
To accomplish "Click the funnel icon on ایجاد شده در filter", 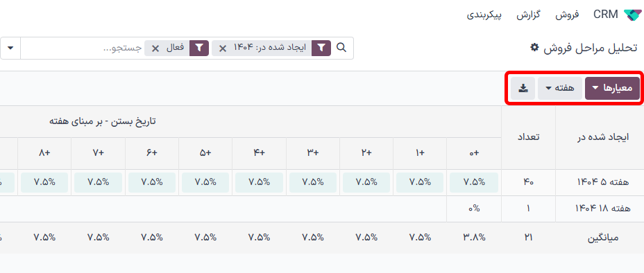I will pos(321,48).
